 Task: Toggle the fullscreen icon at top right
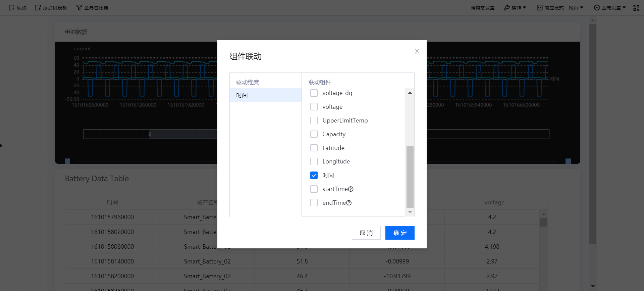tap(636, 8)
